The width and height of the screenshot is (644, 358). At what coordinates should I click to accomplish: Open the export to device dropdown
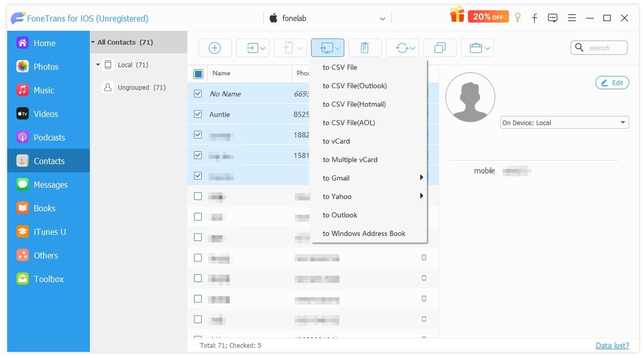point(290,48)
